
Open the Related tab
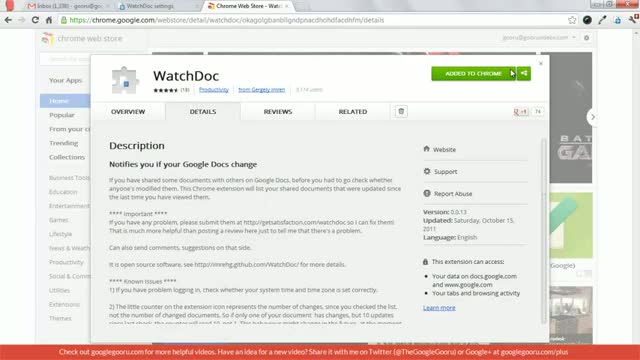tap(353, 111)
